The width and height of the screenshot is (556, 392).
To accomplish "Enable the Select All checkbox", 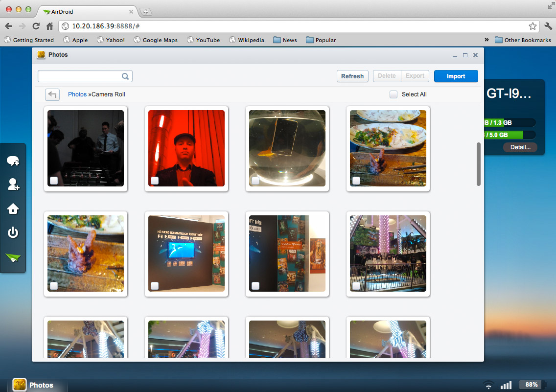I will tap(394, 94).
